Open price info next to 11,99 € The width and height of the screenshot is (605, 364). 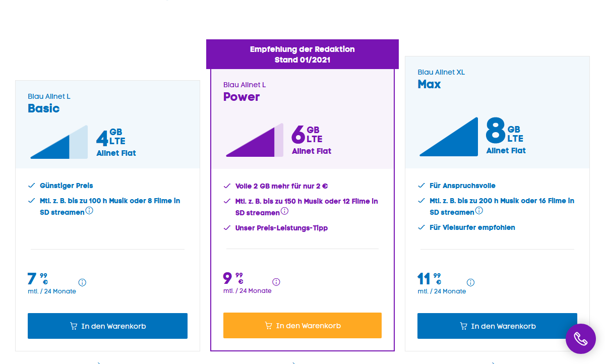[470, 283]
